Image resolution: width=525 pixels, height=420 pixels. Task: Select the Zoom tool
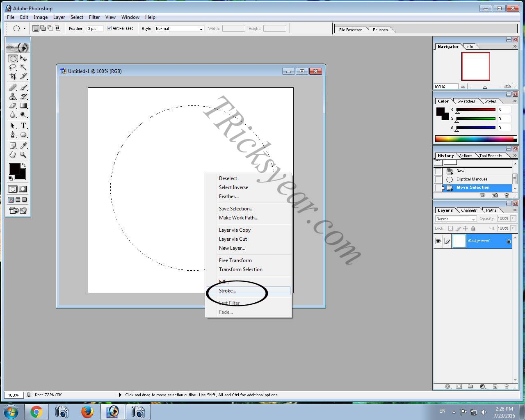pos(23,155)
